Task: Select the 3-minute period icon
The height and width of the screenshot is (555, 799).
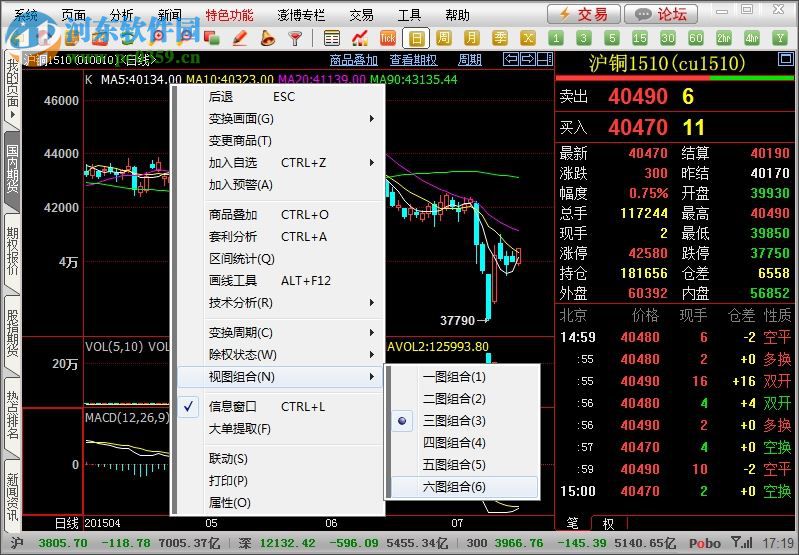Action: click(x=584, y=38)
